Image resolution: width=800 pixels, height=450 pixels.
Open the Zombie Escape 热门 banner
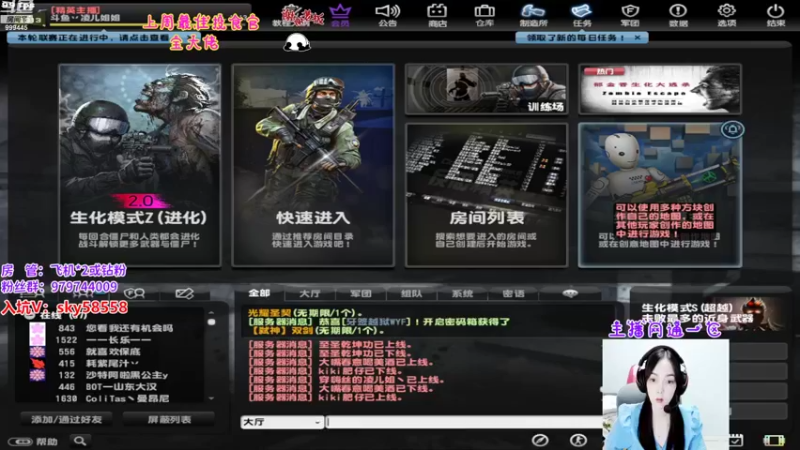(x=660, y=89)
